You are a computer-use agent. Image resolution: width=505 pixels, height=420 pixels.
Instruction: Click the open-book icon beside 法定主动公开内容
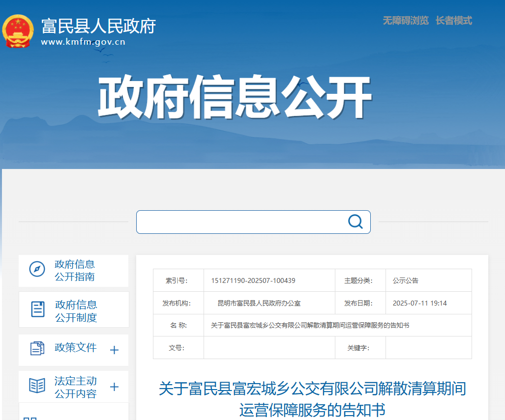37,386
